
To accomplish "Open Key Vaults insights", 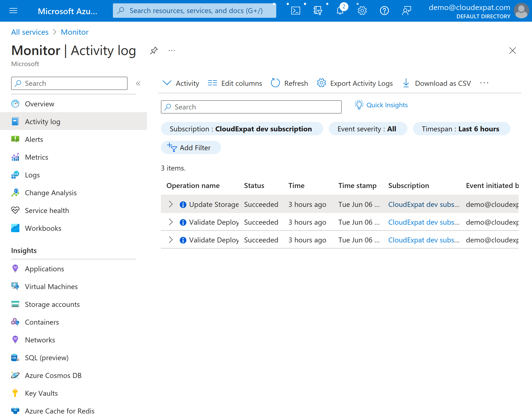I will coord(74,393).
